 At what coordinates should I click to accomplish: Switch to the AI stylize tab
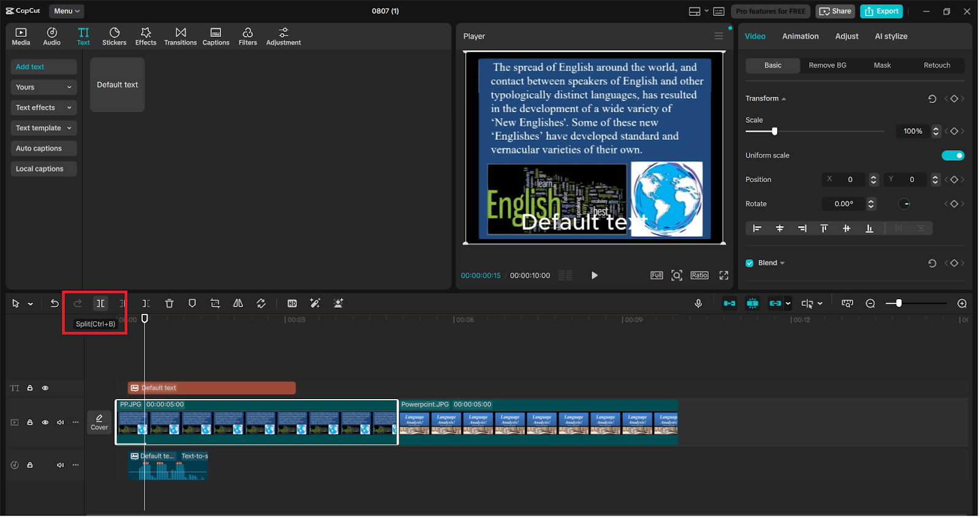tap(891, 36)
